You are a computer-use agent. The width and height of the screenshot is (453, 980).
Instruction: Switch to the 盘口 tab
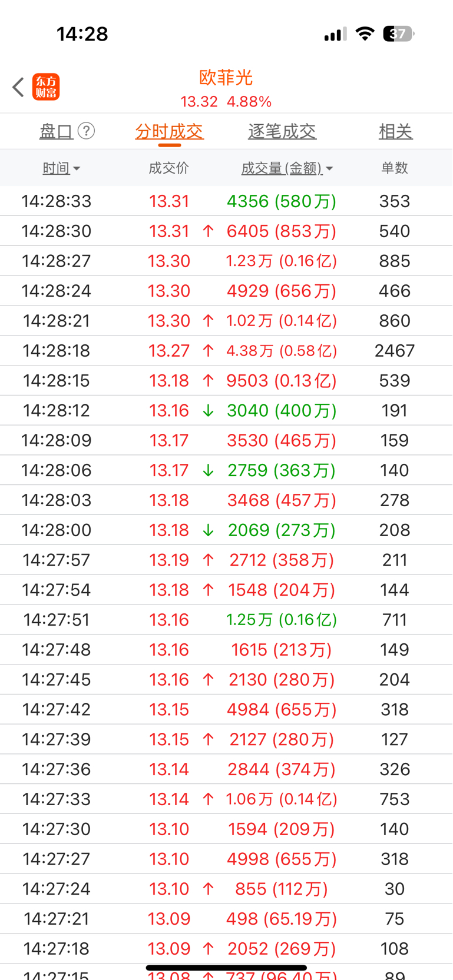coord(56,131)
